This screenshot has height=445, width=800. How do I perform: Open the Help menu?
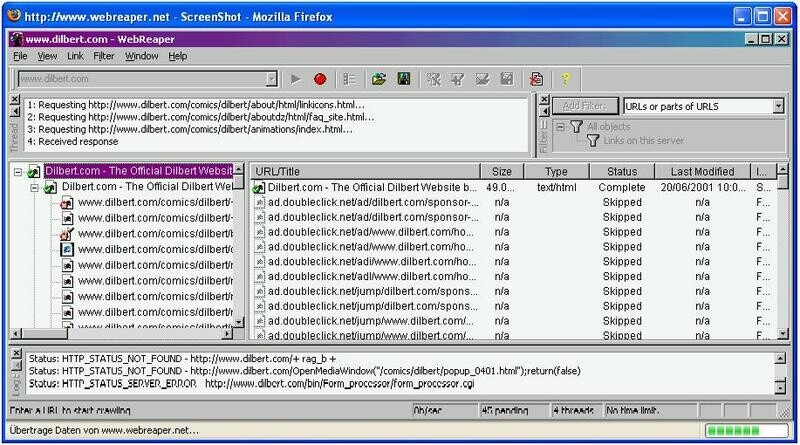click(x=178, y=56)
